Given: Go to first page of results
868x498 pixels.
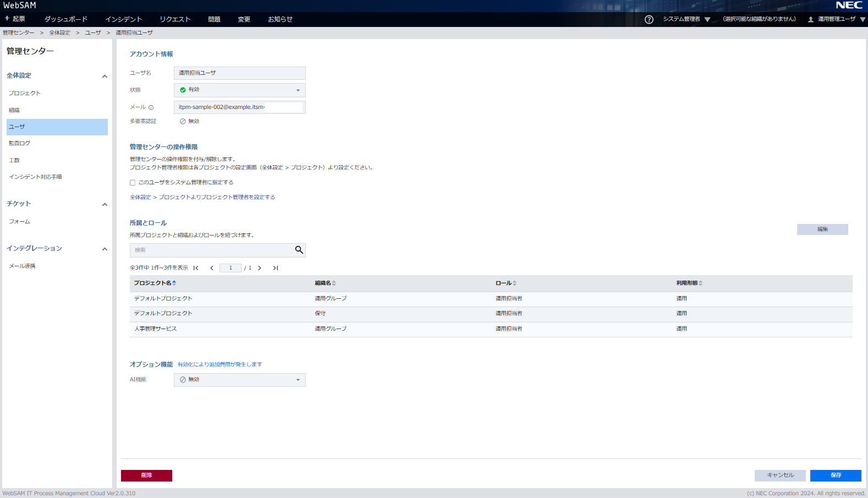Looking at the screenshot, I should point(196,268).
